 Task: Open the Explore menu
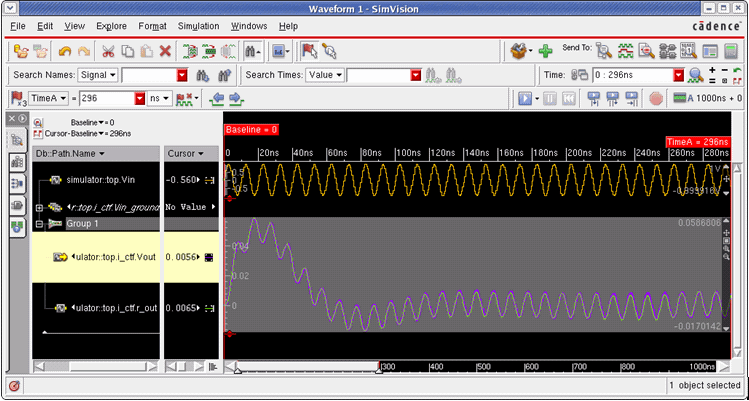[111, 24]
